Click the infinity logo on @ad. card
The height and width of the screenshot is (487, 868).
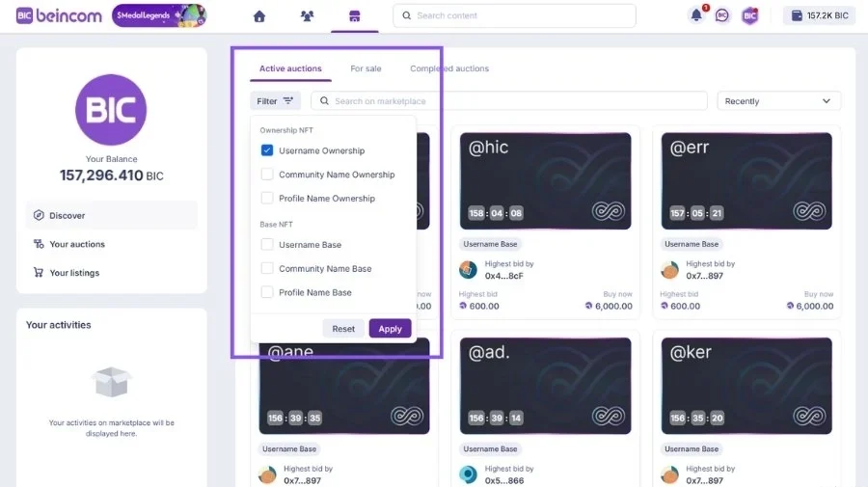coord(609,417)
